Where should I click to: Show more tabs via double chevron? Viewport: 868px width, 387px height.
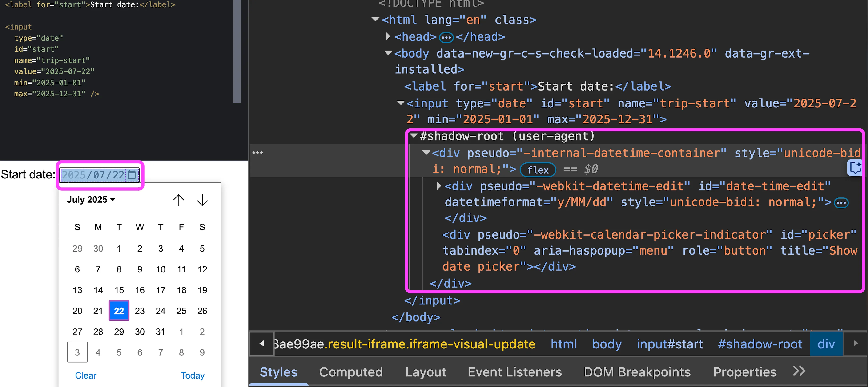pos(799,371)
